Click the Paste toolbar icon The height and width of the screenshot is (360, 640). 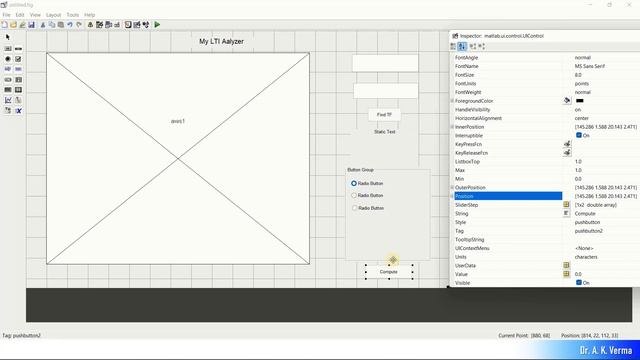[61, 25]
